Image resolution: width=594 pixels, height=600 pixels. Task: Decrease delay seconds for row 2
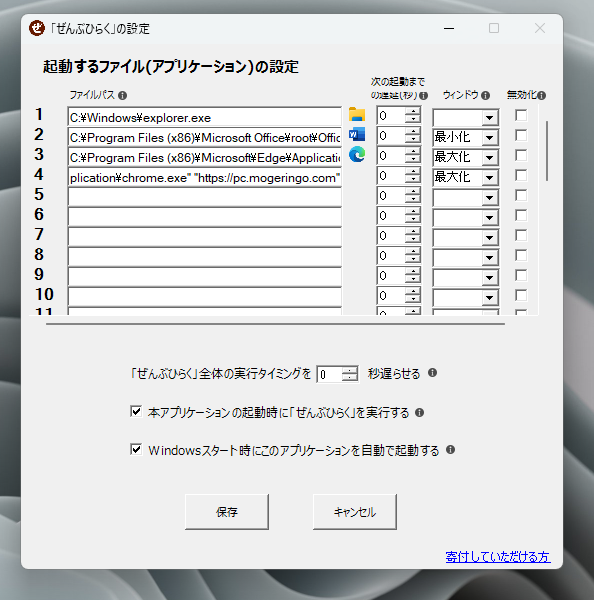click(x=413, y=139)
